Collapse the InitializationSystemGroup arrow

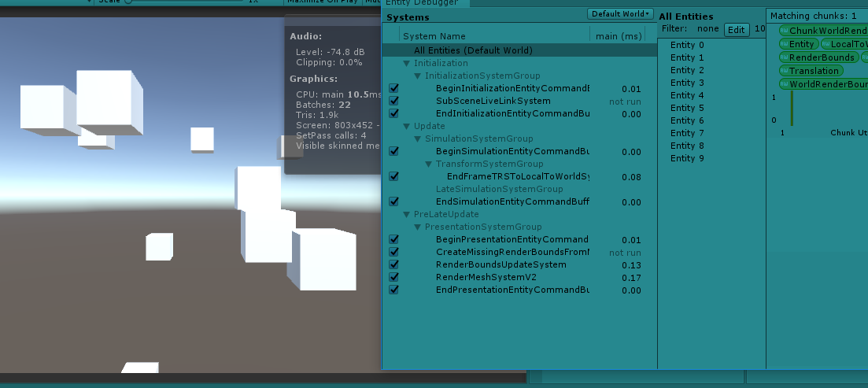[418, 76]
